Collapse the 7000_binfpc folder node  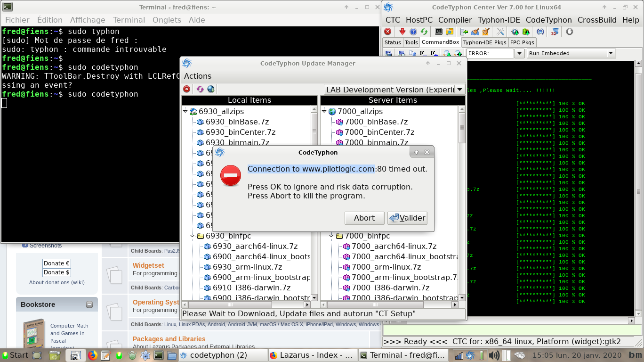(331, 236)
